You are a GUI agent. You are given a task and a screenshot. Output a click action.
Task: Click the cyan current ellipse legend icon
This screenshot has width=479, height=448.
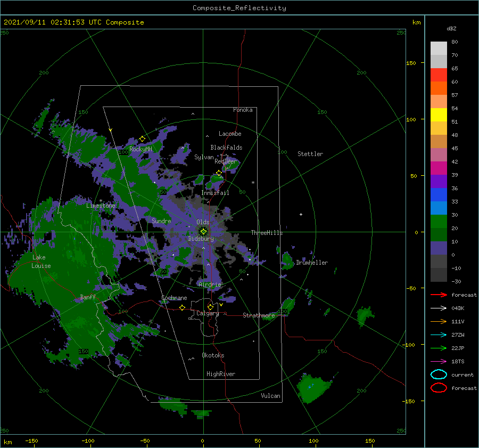(439, 374)
